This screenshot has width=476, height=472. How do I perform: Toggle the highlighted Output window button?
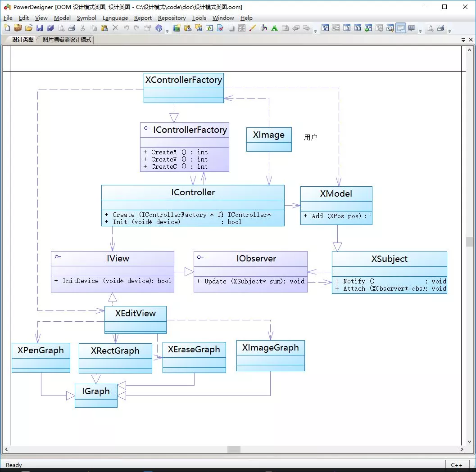(401, 28)
